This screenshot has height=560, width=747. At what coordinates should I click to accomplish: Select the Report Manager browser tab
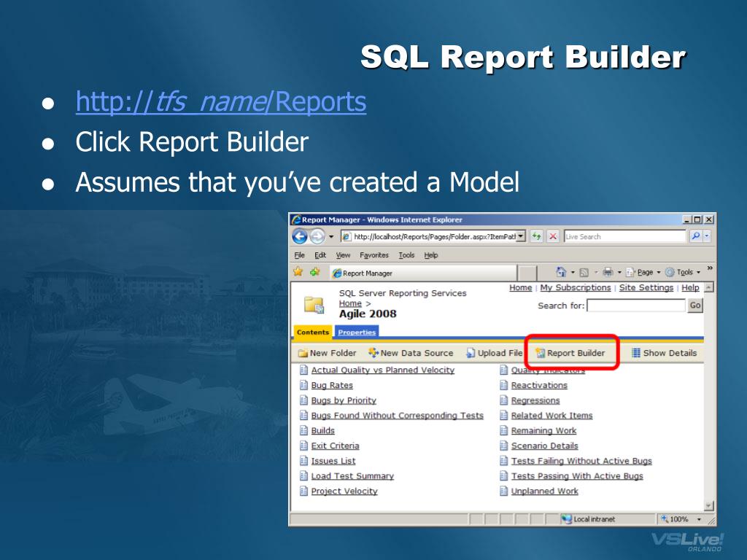tap(423, 273)
